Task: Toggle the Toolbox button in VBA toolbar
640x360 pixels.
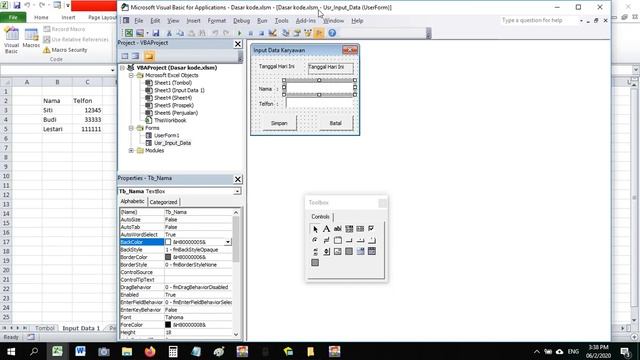Action: pyautogui.click(x=319, y=33)
